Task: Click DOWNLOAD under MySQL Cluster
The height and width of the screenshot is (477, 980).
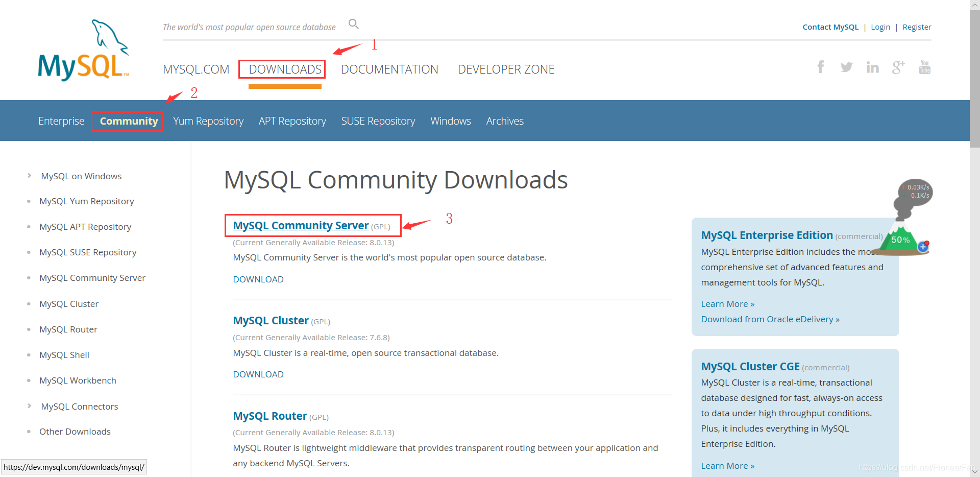Action: click(x=258, y=374)
